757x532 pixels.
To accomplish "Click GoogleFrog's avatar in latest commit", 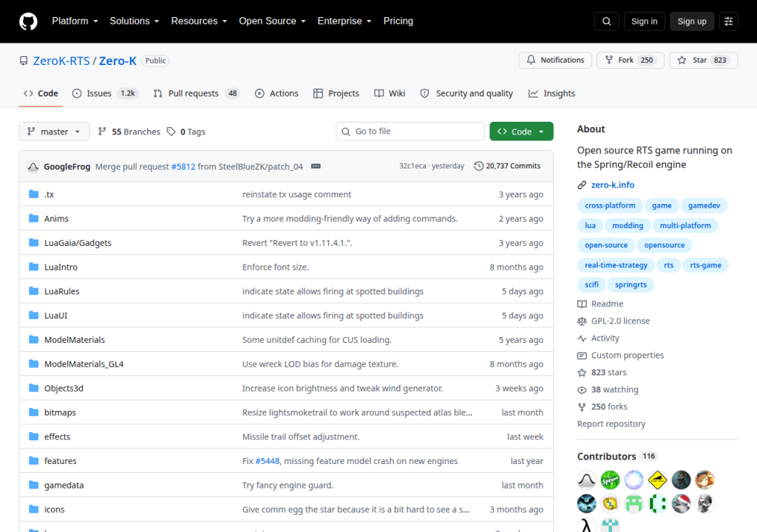I will [33, 166].
